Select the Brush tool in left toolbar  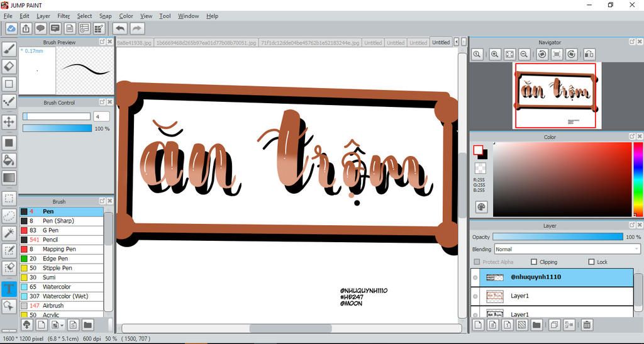[9, 49]
